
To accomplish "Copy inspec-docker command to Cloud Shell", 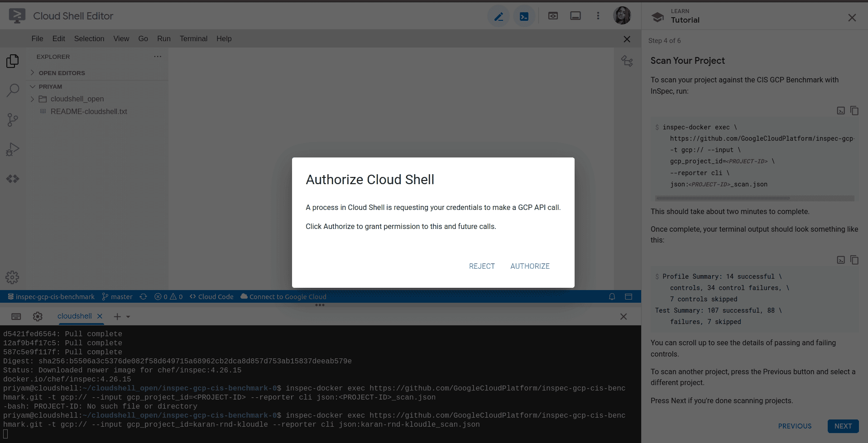I will point(841,110).
